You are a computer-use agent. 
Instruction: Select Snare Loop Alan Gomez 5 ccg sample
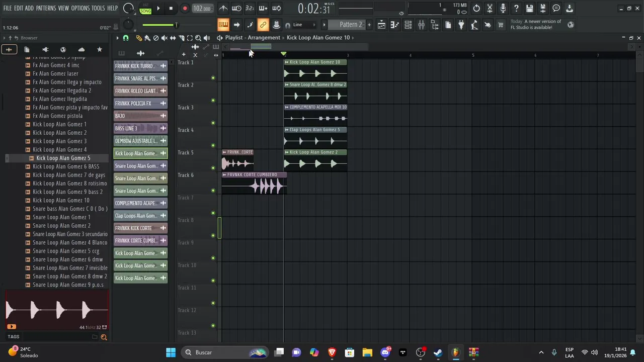tap(66, 251)
